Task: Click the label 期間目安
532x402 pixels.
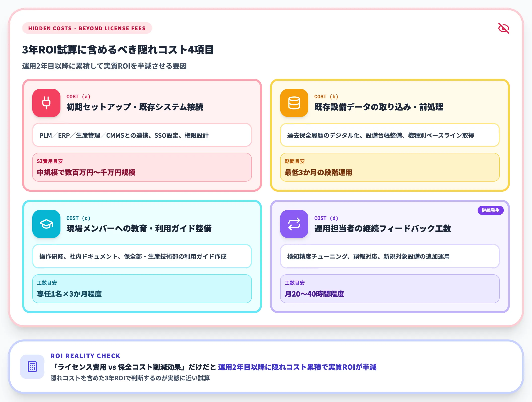Action: click(x=295, y=161)
